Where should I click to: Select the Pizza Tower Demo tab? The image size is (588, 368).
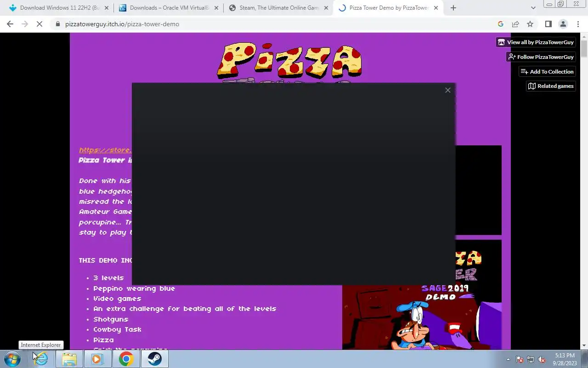(x=388, y=8)
